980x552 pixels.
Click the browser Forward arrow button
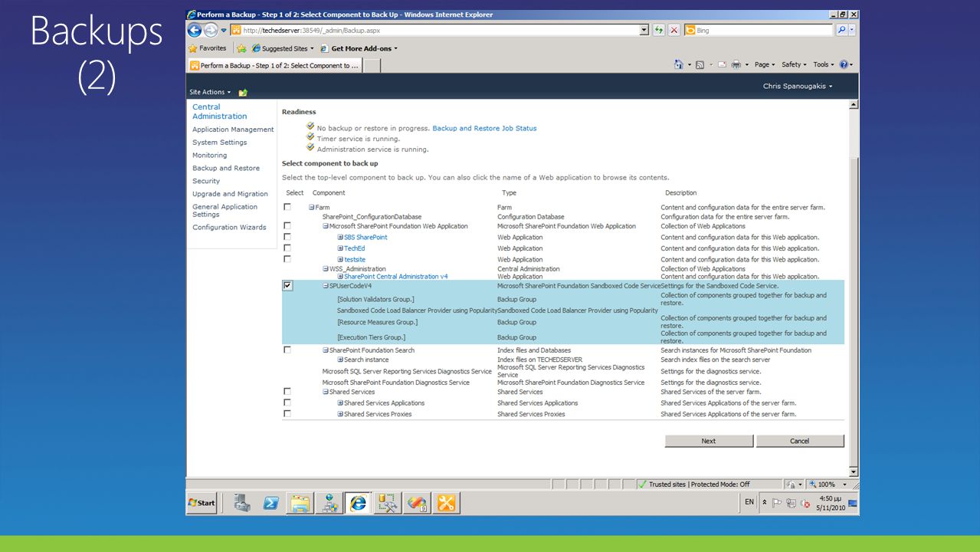click(211, 30)
